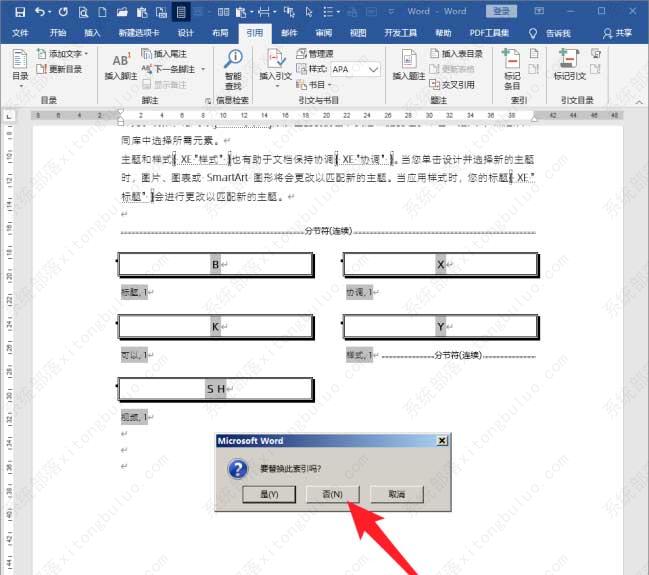Click 管理源 (Manage Sources)

coord(320,53)
